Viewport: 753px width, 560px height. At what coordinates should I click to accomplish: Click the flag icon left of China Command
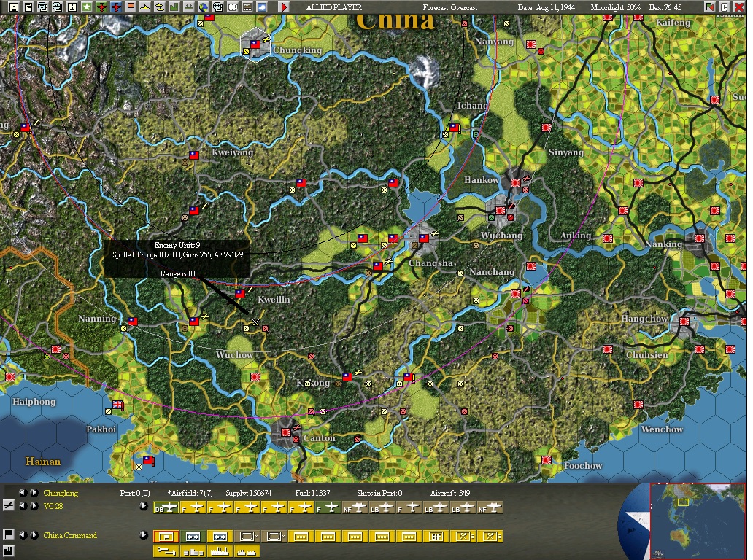click(8, 534)
